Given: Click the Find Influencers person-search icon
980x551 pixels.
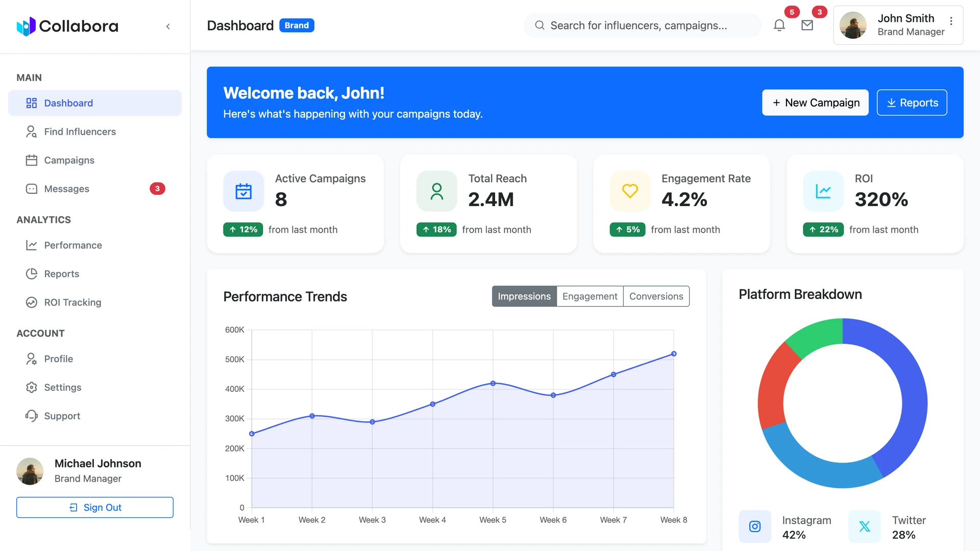Looking at the screenshot, I should (32, 132).
